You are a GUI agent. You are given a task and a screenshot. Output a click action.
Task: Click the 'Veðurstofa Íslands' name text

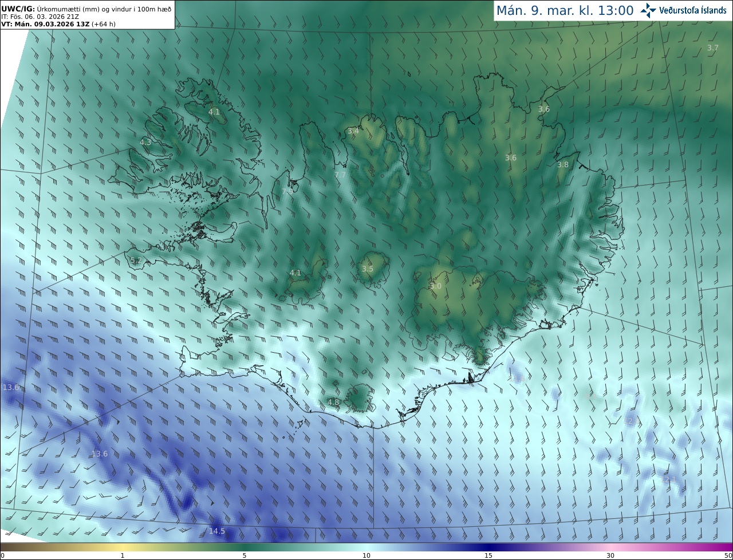[693, 10]
